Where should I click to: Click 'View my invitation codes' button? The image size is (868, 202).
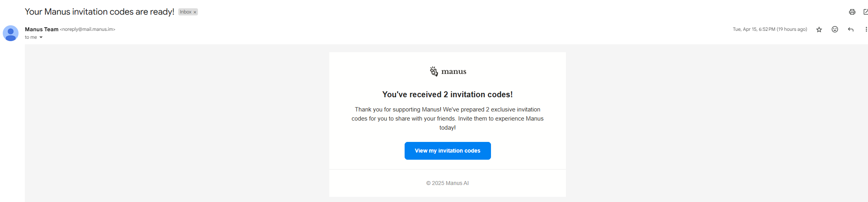coord(448,151)
